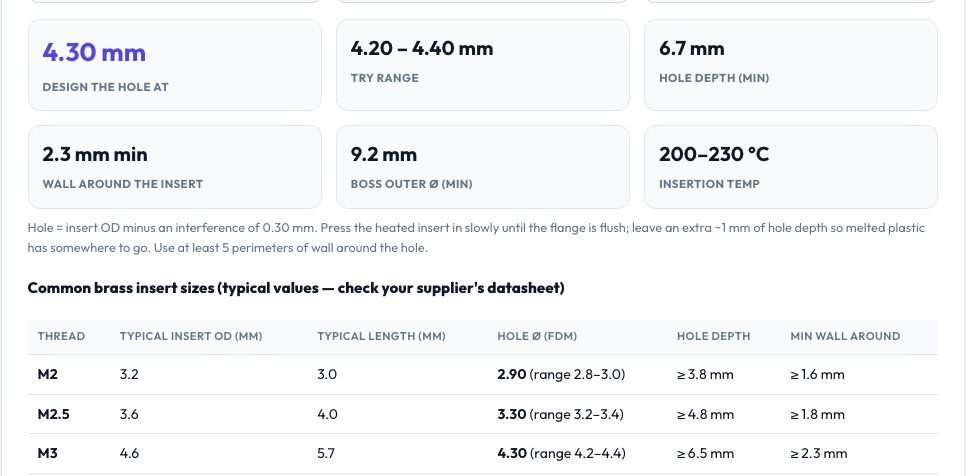
Task: Click the 2.90 hole diameter value for M2
Action: [511, 374]
